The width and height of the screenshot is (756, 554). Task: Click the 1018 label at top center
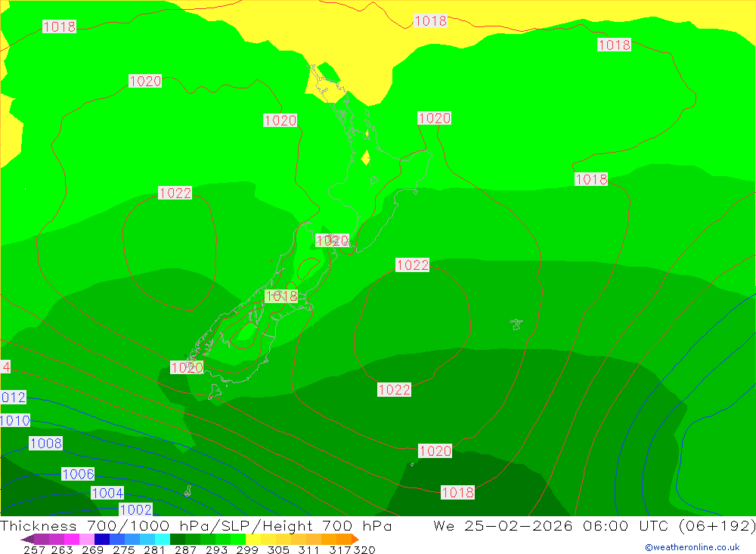pos(431,20)
